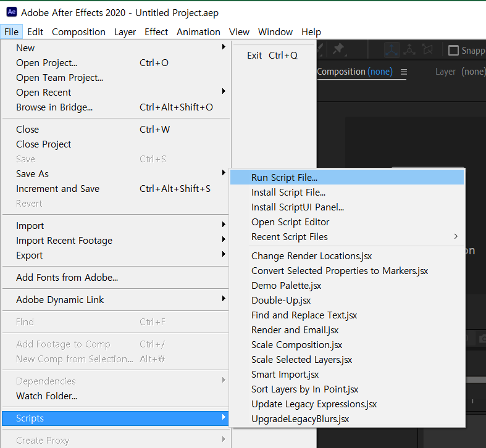The image size is (486, 448).
Task: Expand Recent Script Files chevron
Action: click(x=456, y=236)
